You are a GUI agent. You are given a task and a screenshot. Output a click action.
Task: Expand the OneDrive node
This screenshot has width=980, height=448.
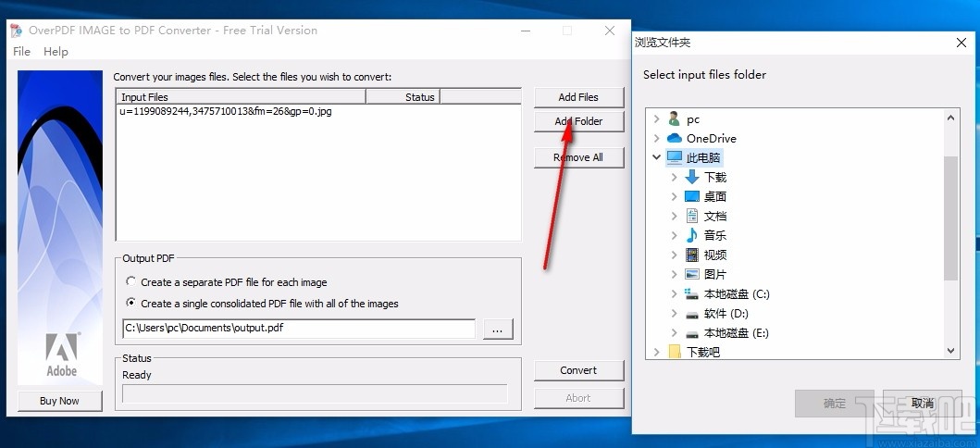[656, 138]
